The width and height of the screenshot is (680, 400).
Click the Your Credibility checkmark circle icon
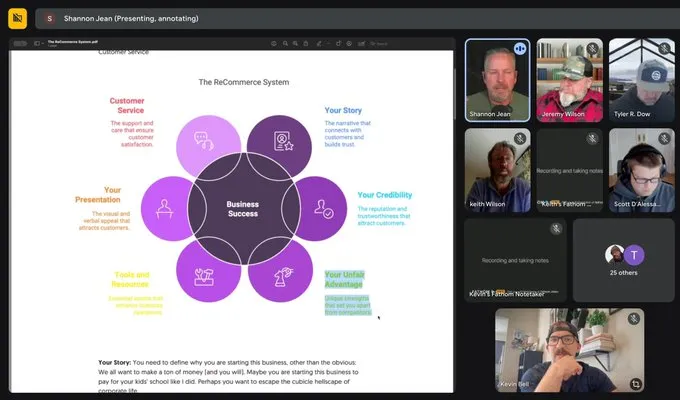[x=323, y=209]
